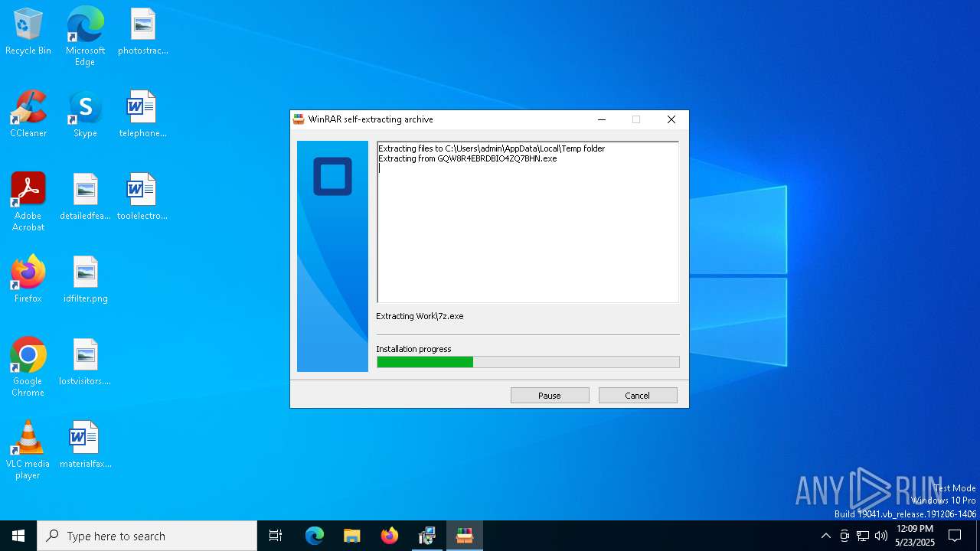Select the photostrac image file on desktop
980x551 pixels.
coord(142,32)
